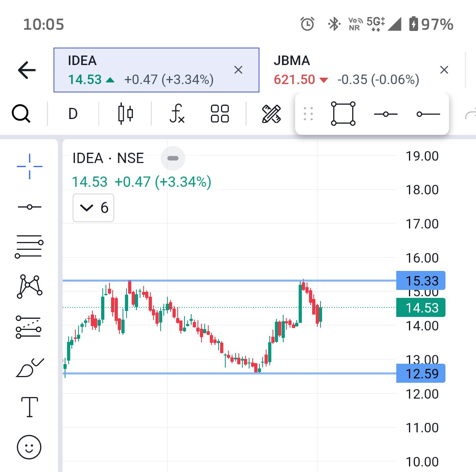The height and width of the screenshot is (472, 476).
Task: Tap the back arrow
Action: (x=27, y=70)
